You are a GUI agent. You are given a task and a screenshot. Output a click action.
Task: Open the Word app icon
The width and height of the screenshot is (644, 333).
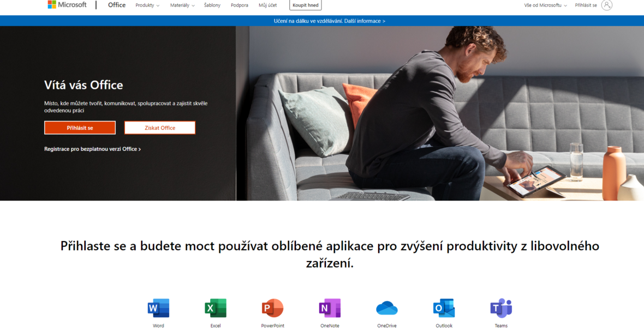click(x=158, y=308)
